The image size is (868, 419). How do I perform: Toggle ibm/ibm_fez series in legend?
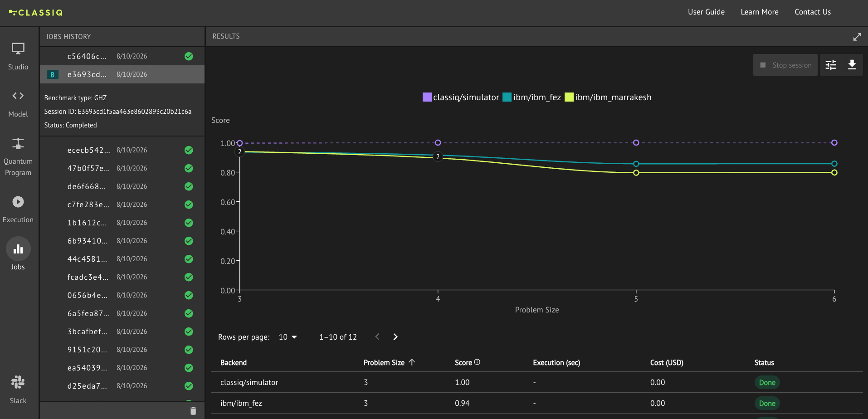tap(532, 97)
